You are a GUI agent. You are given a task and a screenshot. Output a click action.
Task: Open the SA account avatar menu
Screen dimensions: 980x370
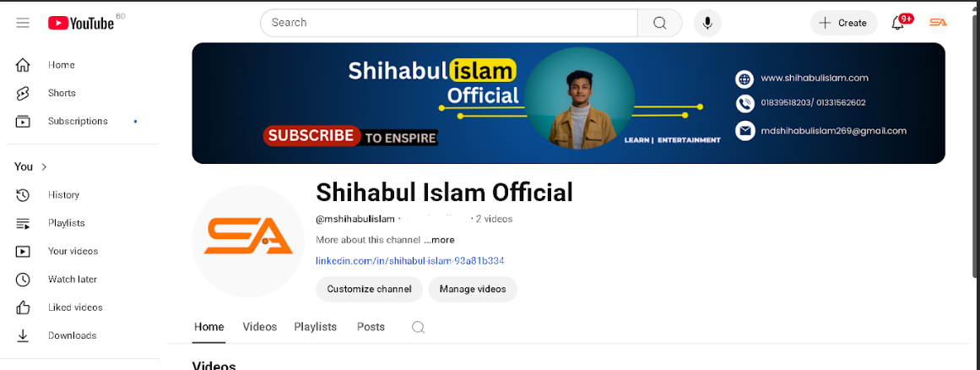(938, 23)
